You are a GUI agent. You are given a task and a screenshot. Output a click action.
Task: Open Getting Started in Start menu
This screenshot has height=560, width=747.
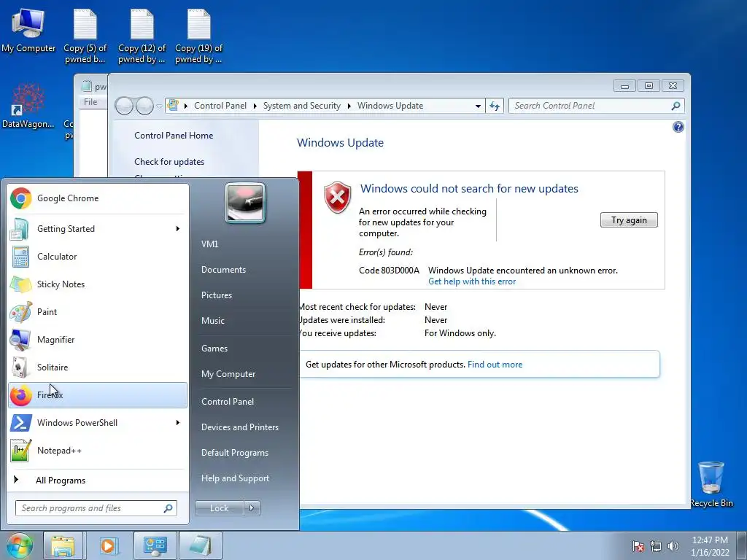pos(98,228)
